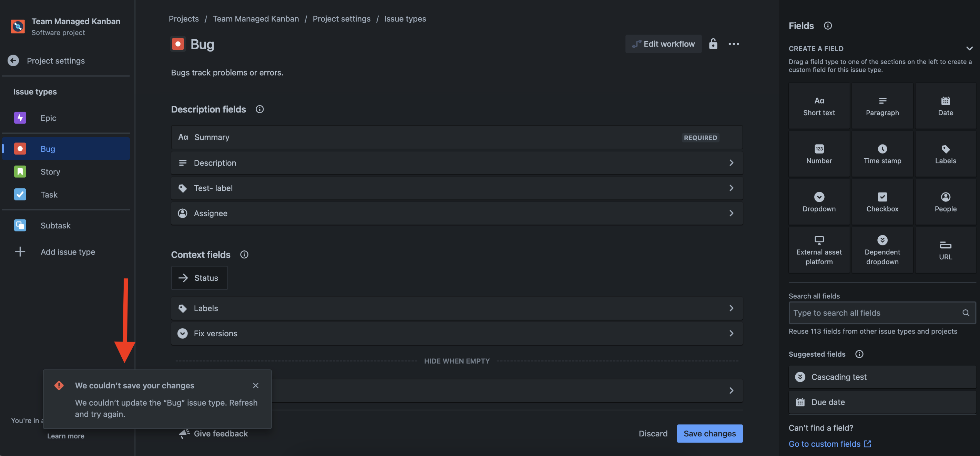
Task: Click the Give feedback button
Action: click(213, 434)
